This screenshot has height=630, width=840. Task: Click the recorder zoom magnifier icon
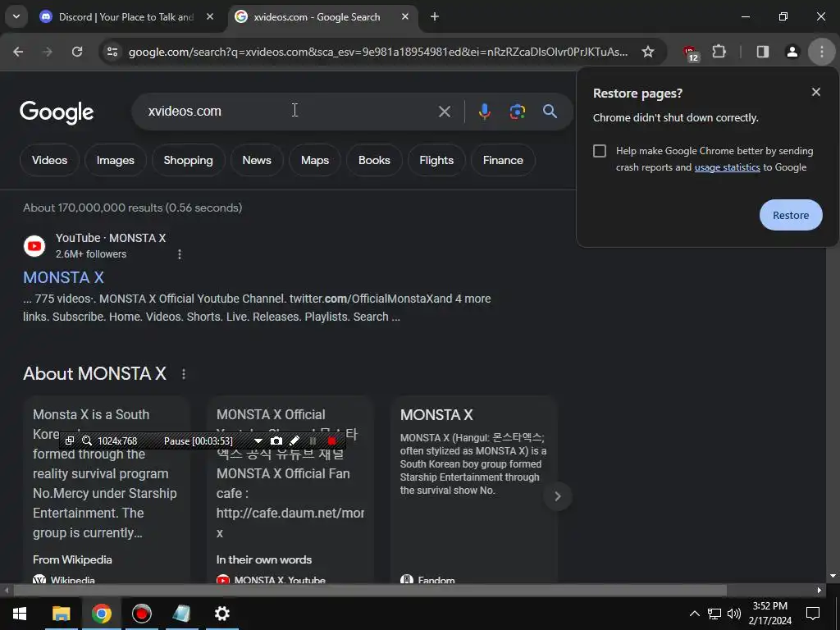[86, 441]
